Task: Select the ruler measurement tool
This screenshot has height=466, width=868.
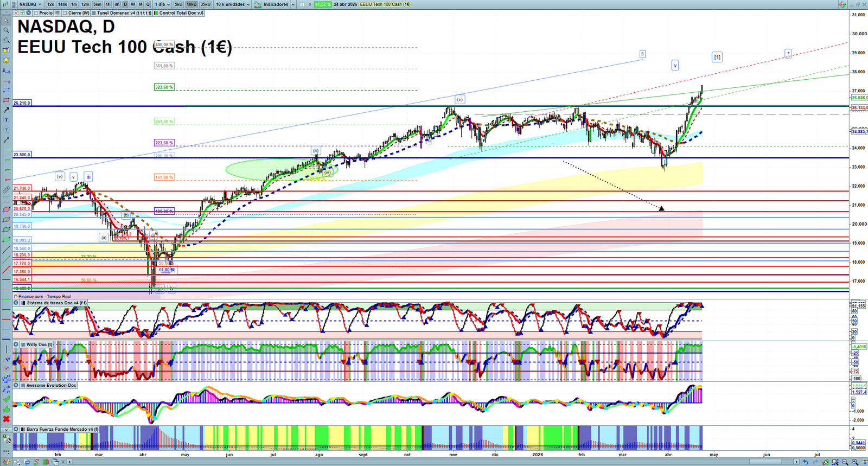Action: tap(6, 190)
